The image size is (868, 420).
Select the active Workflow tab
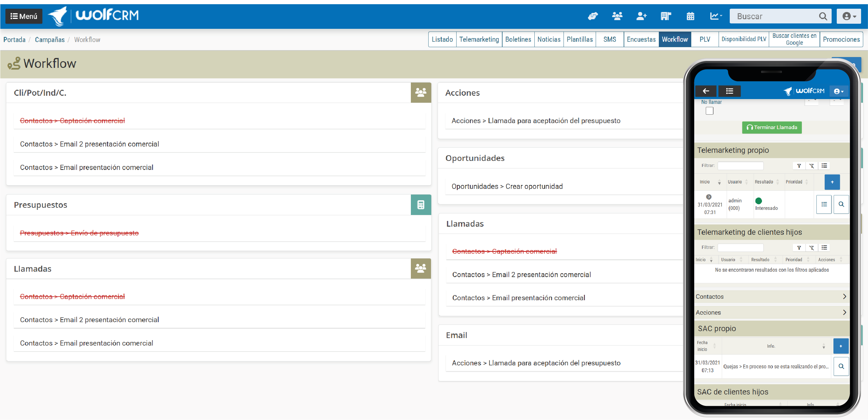point(674,39)
